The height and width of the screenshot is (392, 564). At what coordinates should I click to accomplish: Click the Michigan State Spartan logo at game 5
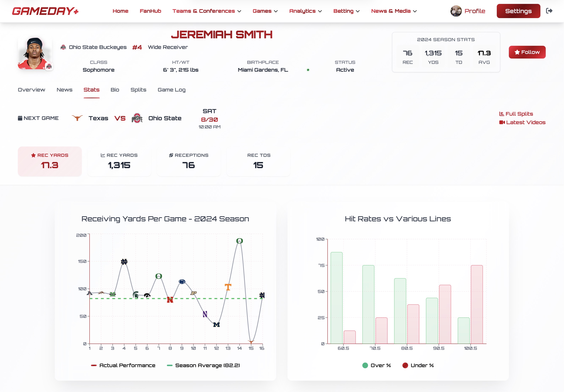136,294
